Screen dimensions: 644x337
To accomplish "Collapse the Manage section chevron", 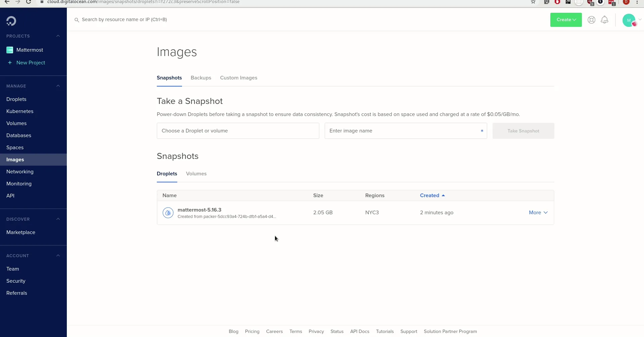I will click(x=58, y=86).
